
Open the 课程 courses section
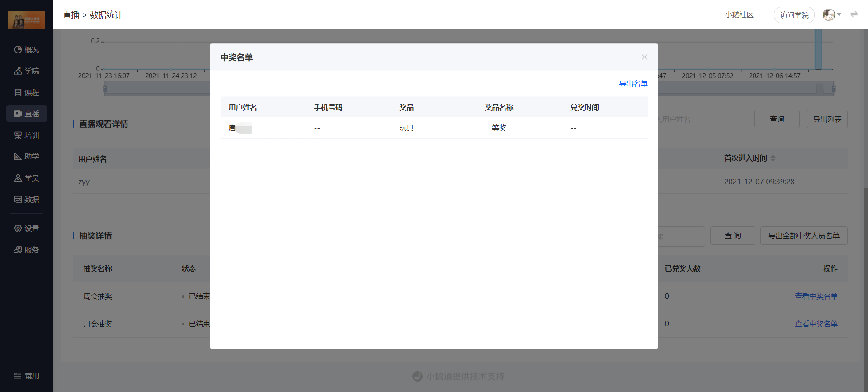pos(27,92)
